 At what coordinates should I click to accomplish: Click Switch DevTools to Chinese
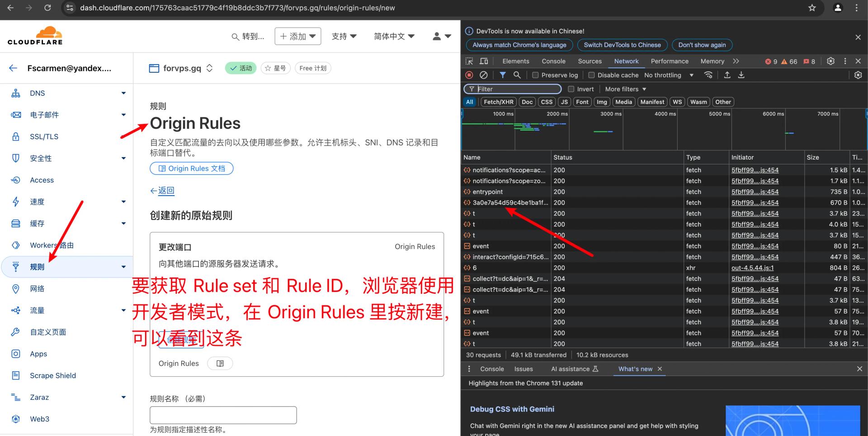(622, 45)
